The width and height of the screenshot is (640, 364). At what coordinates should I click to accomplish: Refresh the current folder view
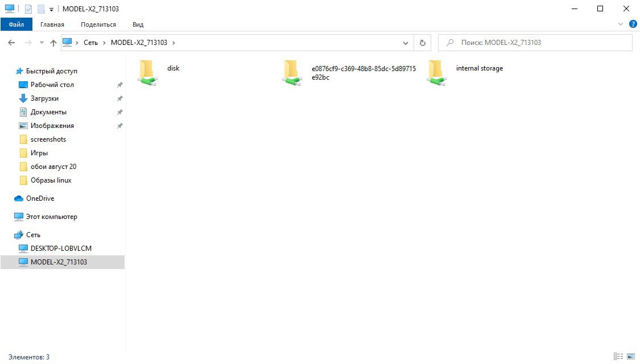(x=423, y=43)
